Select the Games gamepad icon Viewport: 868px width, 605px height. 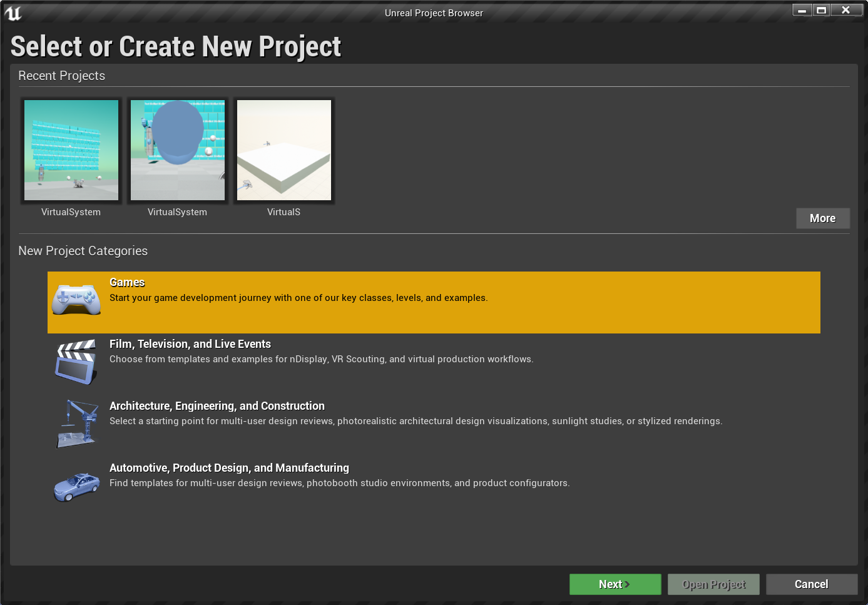click(x=76, y=299)
